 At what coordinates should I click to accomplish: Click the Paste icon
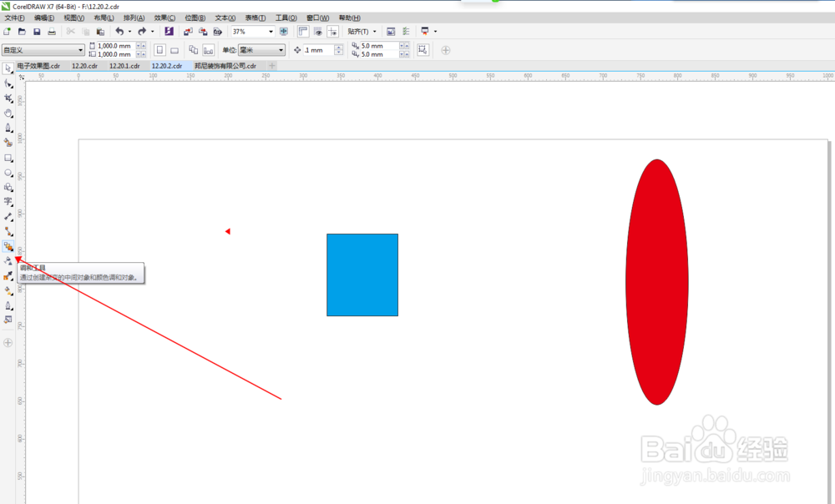coord(100,32)
